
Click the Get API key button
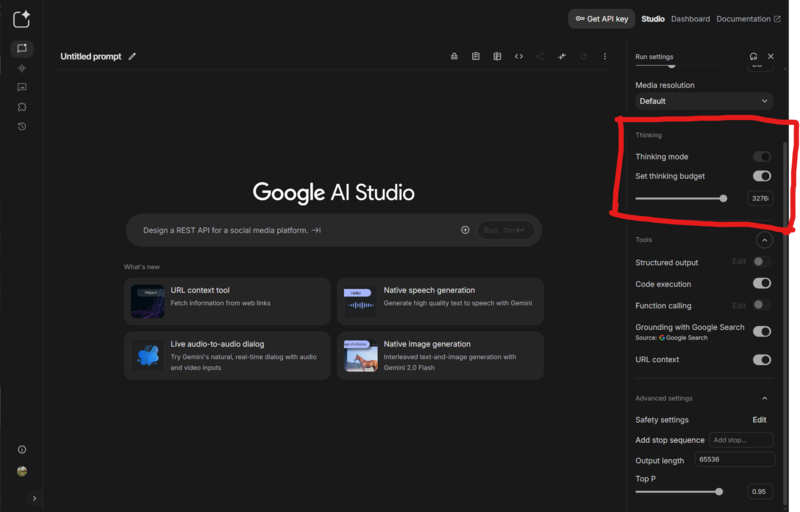pos(602,19)
